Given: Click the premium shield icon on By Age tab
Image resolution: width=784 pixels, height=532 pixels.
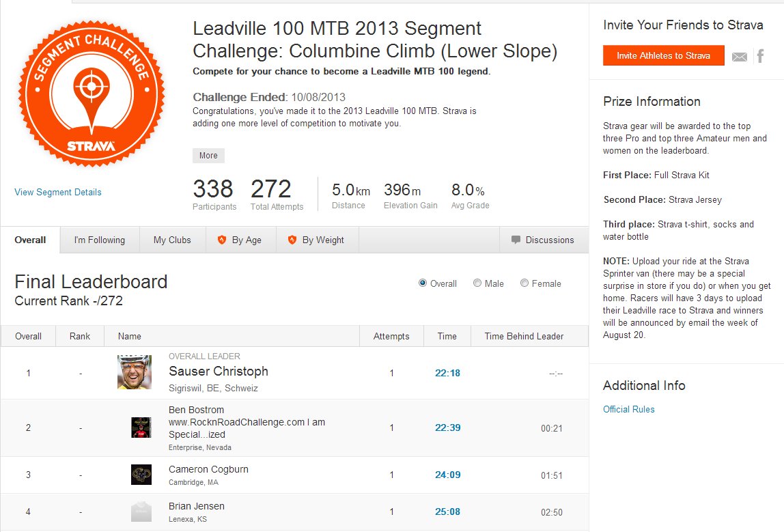Looking at the screenshot, I should [x=222, y=240].
